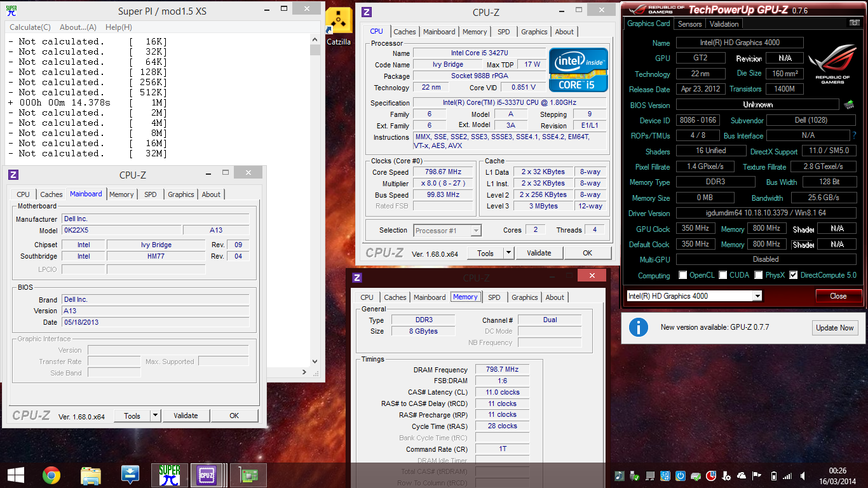Screen dimensions: 868x488
Task: Click Validate in the CPU-Z CPU window
Action: (539, 253)
